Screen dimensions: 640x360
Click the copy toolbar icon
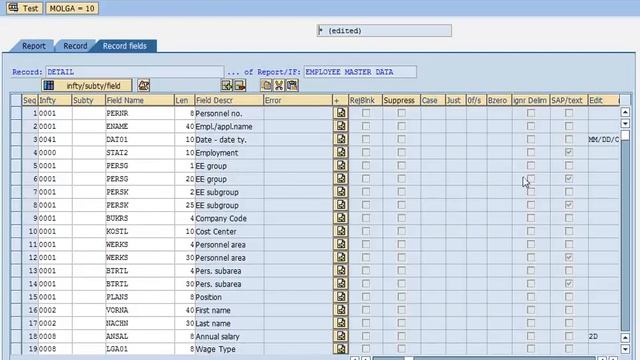pyautogui.click(x=266, y=85)
